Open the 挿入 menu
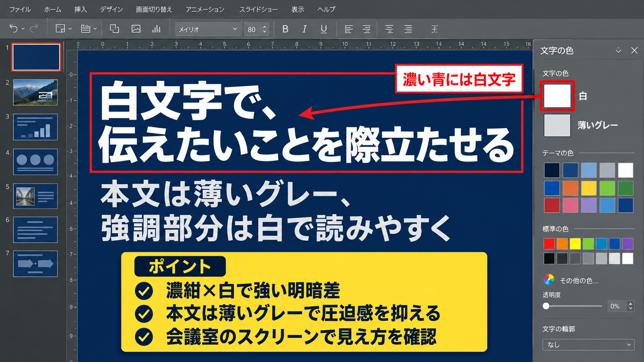This screenshot has width=644, height=362. 80,9
